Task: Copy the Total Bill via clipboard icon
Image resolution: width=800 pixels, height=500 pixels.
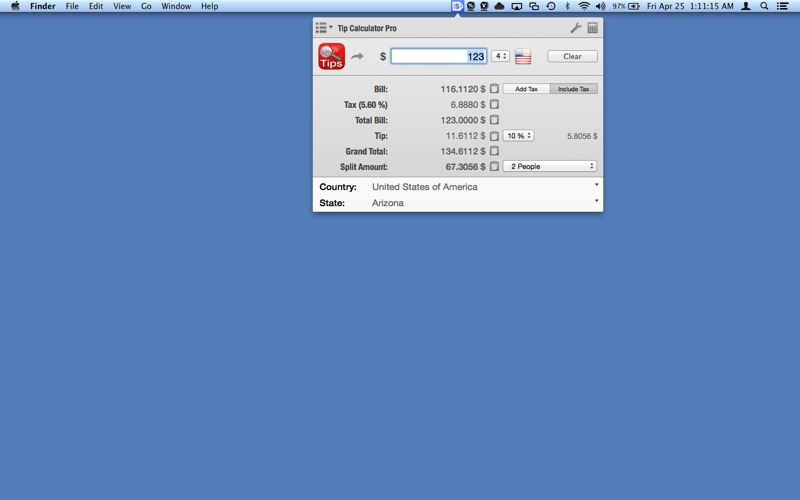Action: [x=494, y=120]
